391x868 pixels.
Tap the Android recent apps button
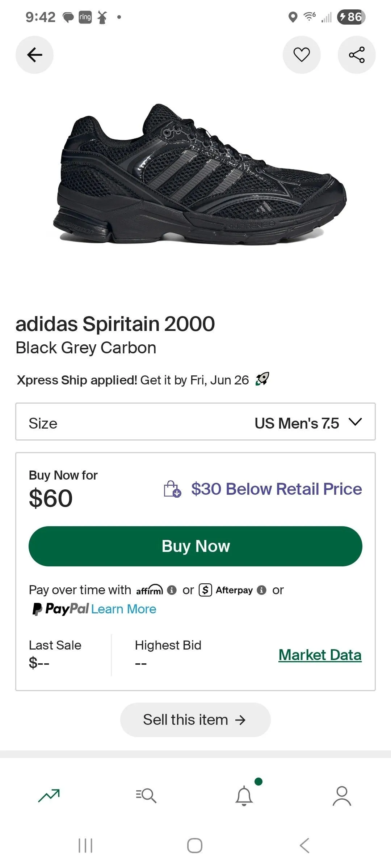[85, 846]
